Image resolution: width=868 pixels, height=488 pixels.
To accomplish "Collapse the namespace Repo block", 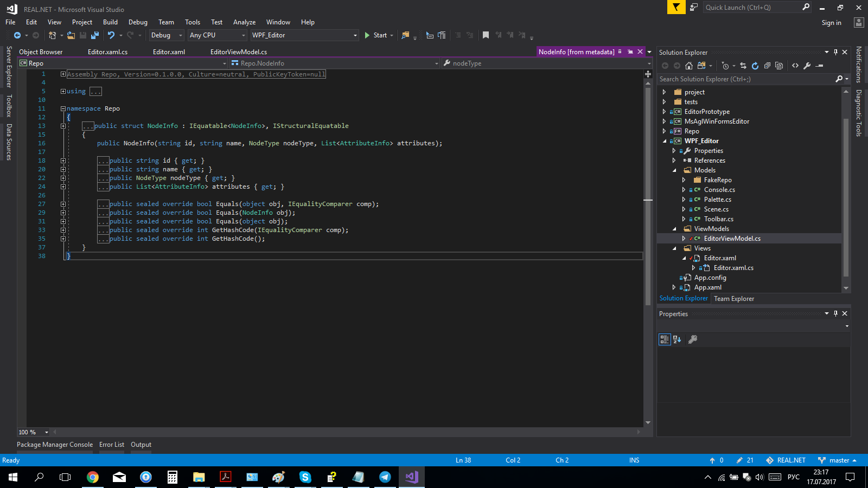I will [63, 108].
